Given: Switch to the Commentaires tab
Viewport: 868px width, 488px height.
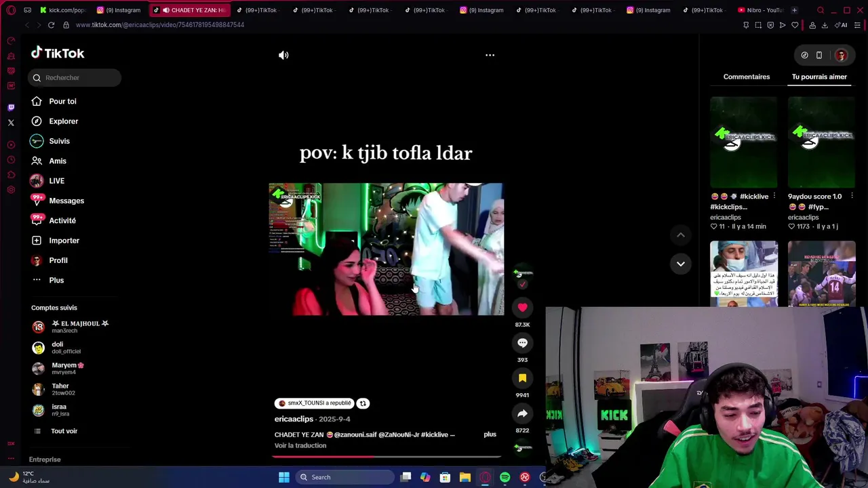Looking at the screenshot, I should [x=747, y=77].
